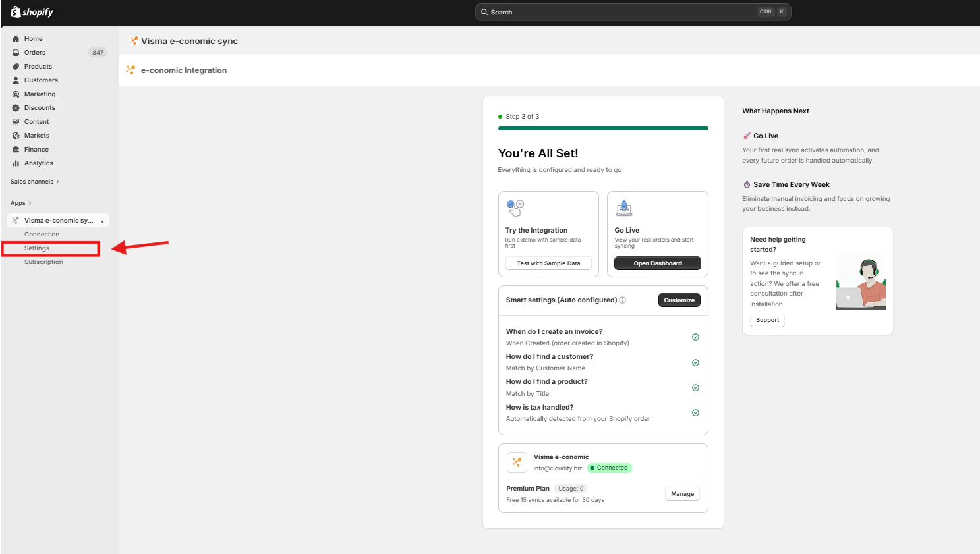The image size is (980, 554).
Task: Click the 'Need help getting started?' heading
Action: pyautogui.click(x=778, y=244)
